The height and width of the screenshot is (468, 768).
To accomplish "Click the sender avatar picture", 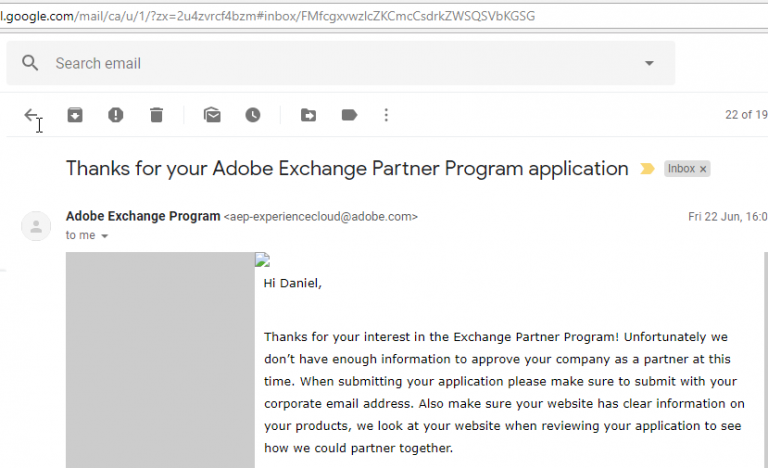I will (x=36, y=226).
